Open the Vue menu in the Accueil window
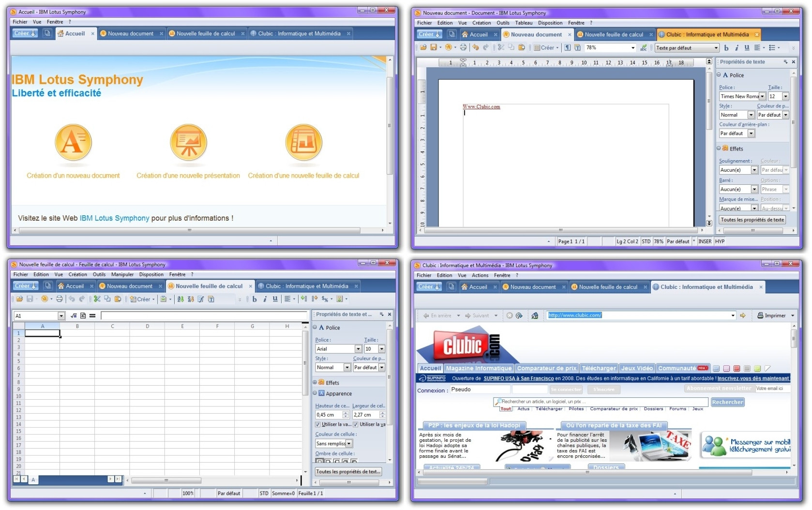The image size is (812, 510). [x=37, y=22]
